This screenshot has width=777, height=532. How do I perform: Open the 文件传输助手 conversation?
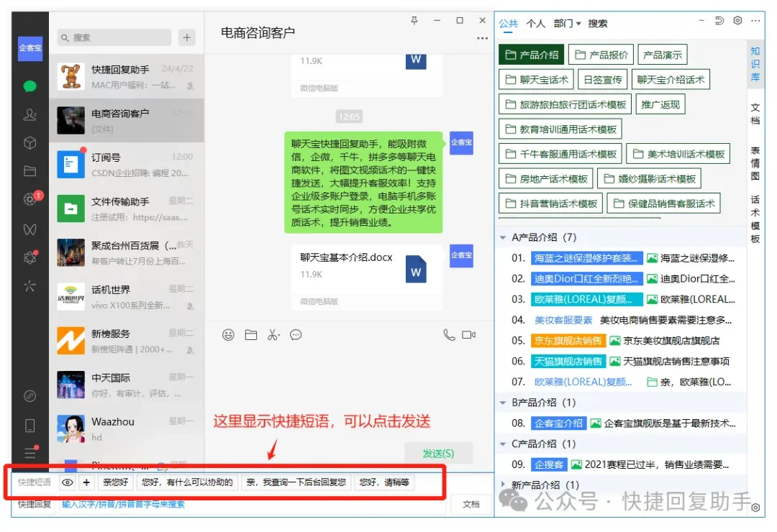click(x=127, y=209)
